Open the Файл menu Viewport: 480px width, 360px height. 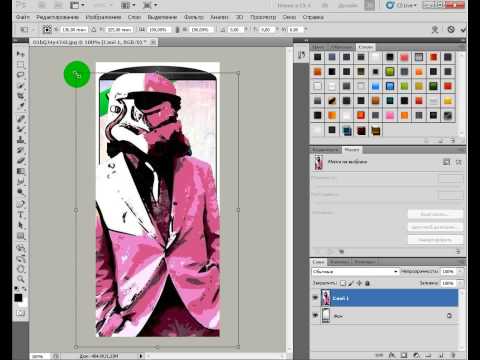point(22,17)
